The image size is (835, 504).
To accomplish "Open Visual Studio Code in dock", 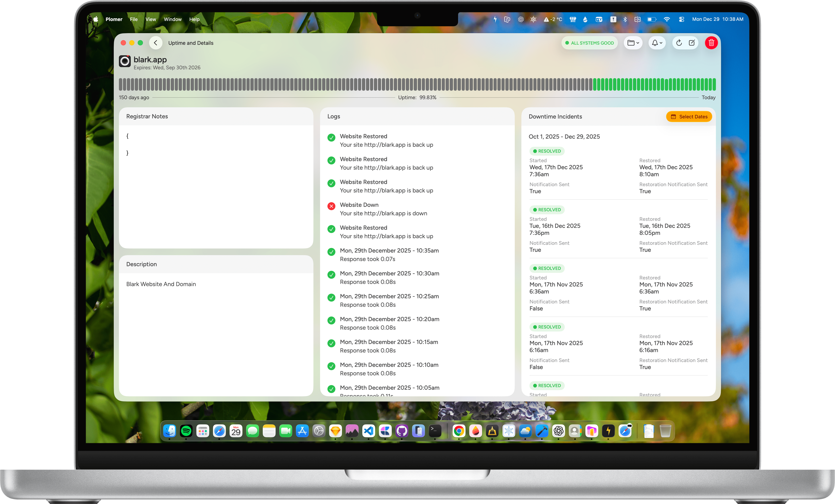I will (x=368, y=431).
